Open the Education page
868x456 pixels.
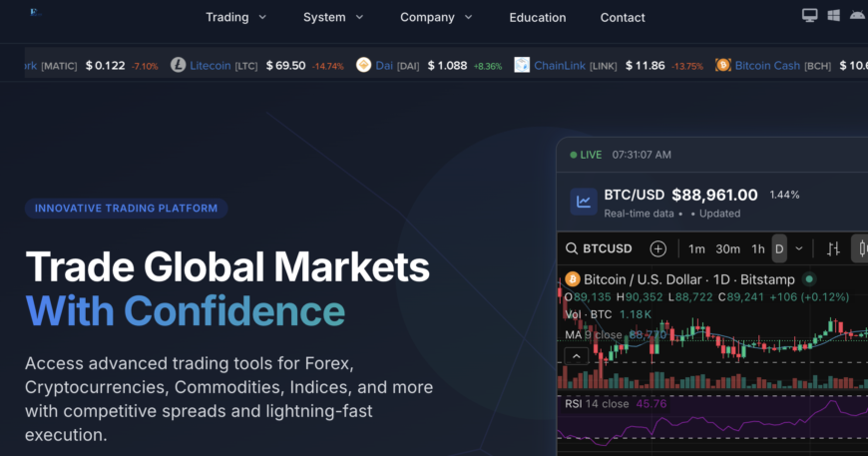(538, 18)
